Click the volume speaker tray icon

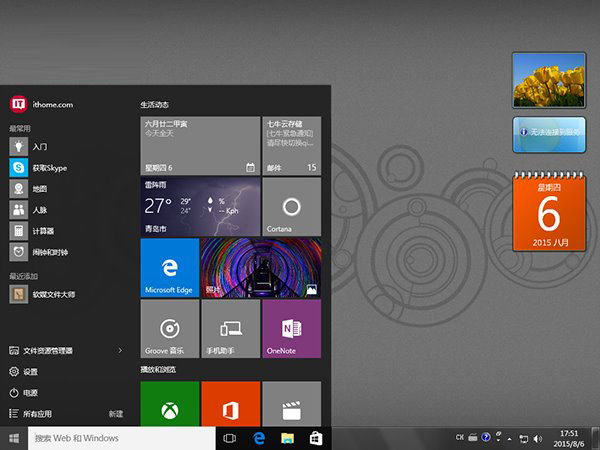538,438
